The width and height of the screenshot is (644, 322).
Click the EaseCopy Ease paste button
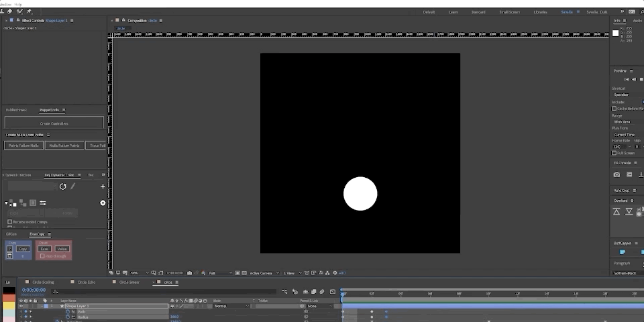pos(44,249)
